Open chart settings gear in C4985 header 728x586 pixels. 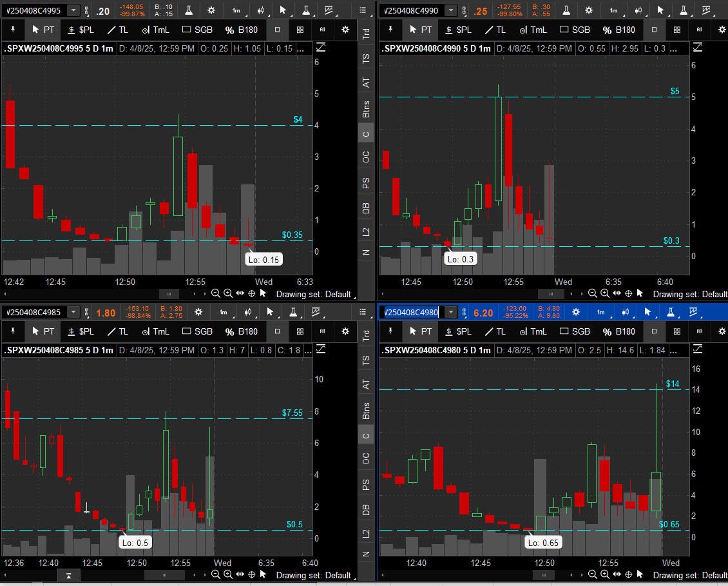pos(198,312)
